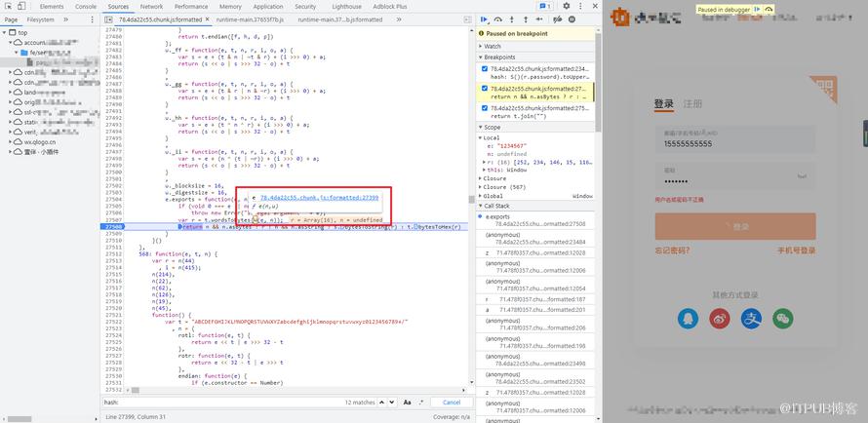
Task: Open runtime-main.37655f7b.js file tab
Action: pos(250,19)
